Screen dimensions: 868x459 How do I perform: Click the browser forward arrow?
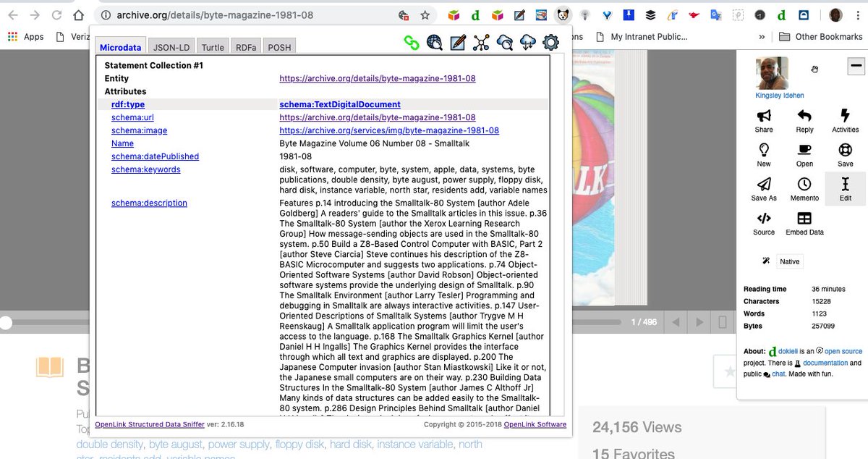[x=35, y=14]
